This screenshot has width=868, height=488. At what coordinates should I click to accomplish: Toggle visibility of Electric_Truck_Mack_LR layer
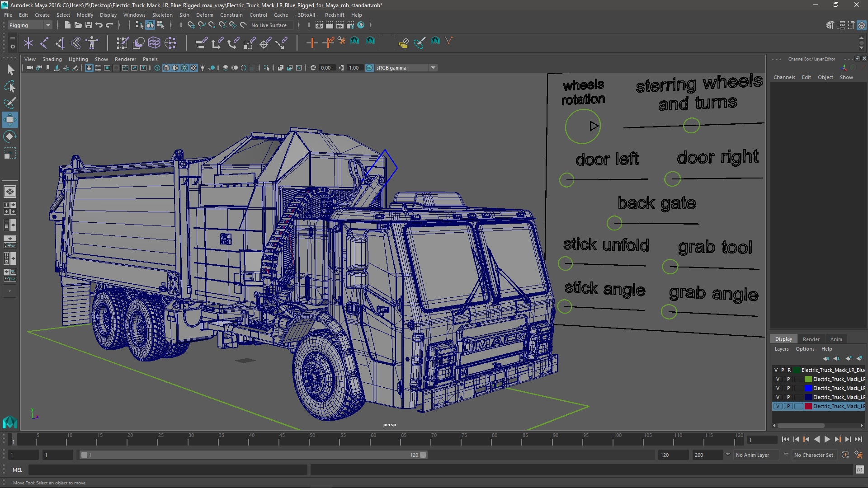778,406
